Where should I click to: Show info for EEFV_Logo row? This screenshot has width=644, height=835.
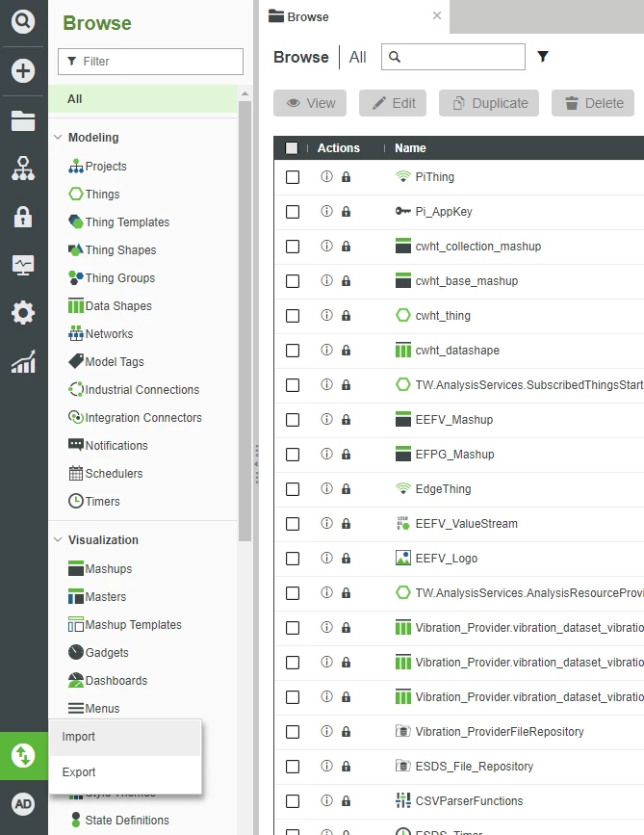(x=326, y=558)
